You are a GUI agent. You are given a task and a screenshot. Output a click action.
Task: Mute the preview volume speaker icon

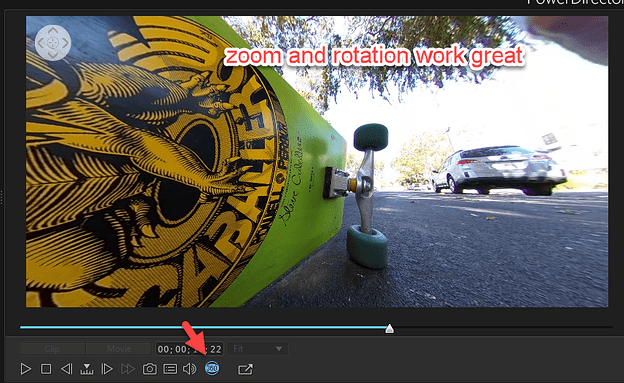190,369
